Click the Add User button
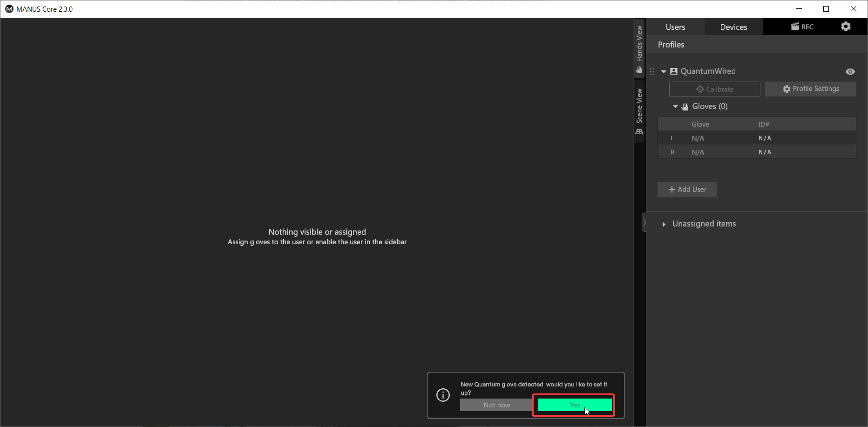The height and width of the screenshot is (427, 868). [x=687, y=189]
